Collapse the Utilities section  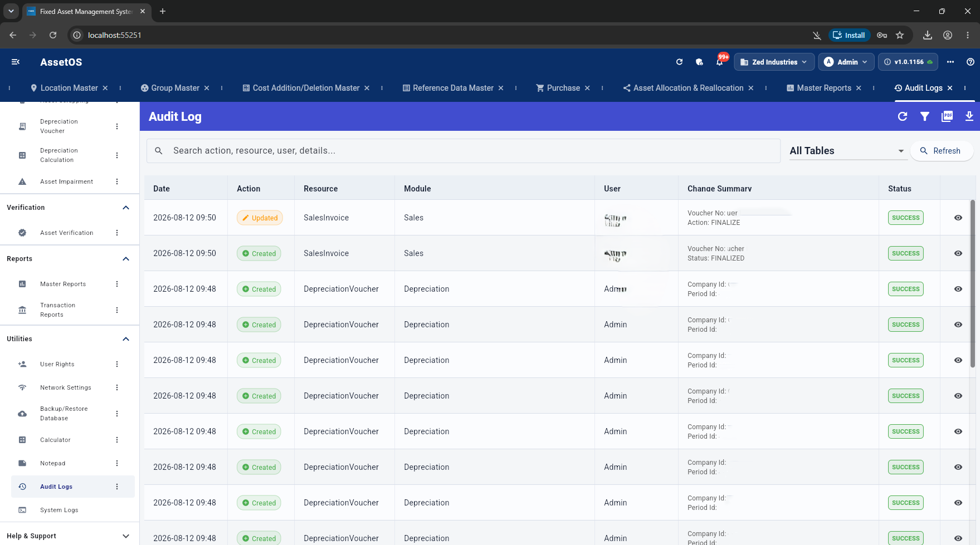click(126, 339)
